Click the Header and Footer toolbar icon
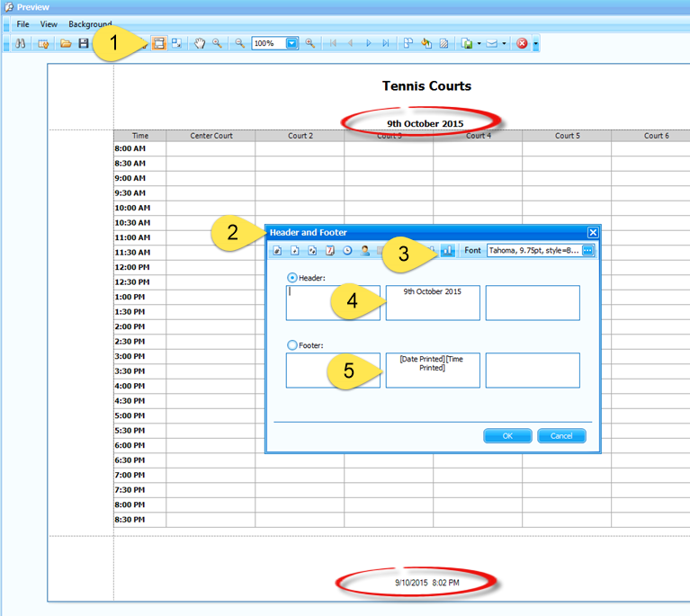Image resolution: width=690 pixels, height=616 pixels. click(x=158, y=43)
